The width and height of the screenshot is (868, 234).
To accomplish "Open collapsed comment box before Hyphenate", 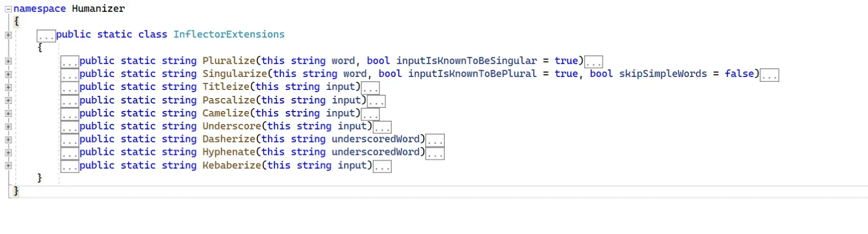I will (x=70, y=153).
